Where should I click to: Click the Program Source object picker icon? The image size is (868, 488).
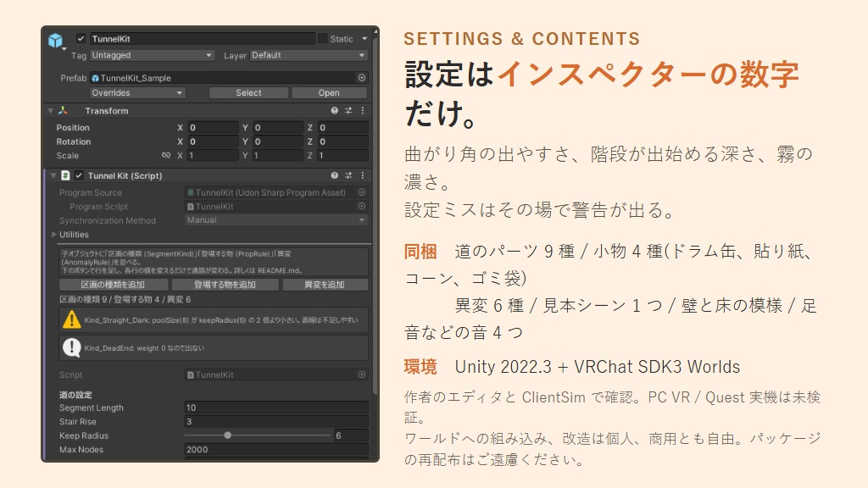(362, 192)
